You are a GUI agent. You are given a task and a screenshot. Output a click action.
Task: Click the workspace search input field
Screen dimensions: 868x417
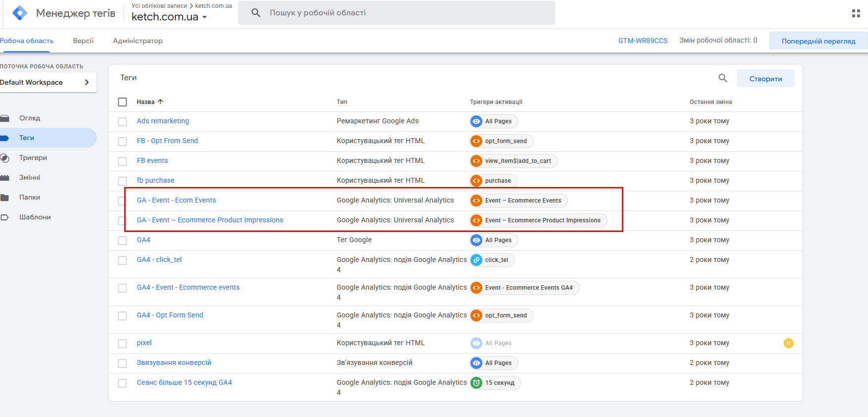coord(397,13)
